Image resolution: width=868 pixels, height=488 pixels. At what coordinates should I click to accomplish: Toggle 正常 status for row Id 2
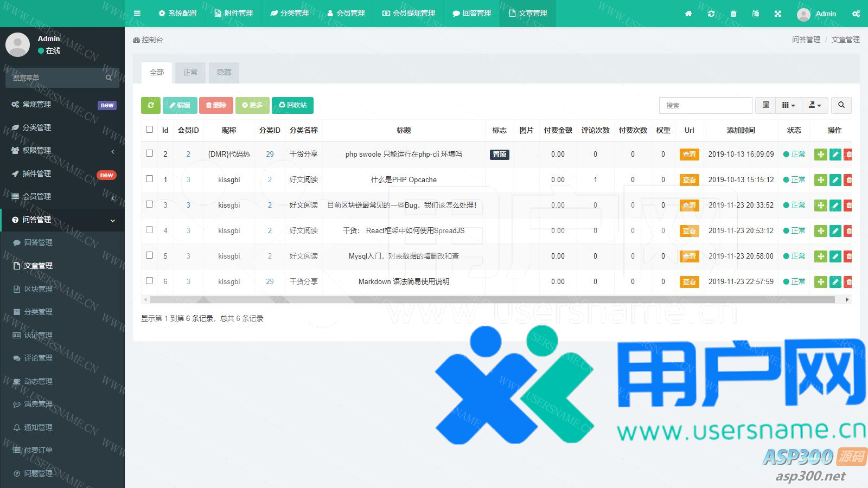(794, 155)
